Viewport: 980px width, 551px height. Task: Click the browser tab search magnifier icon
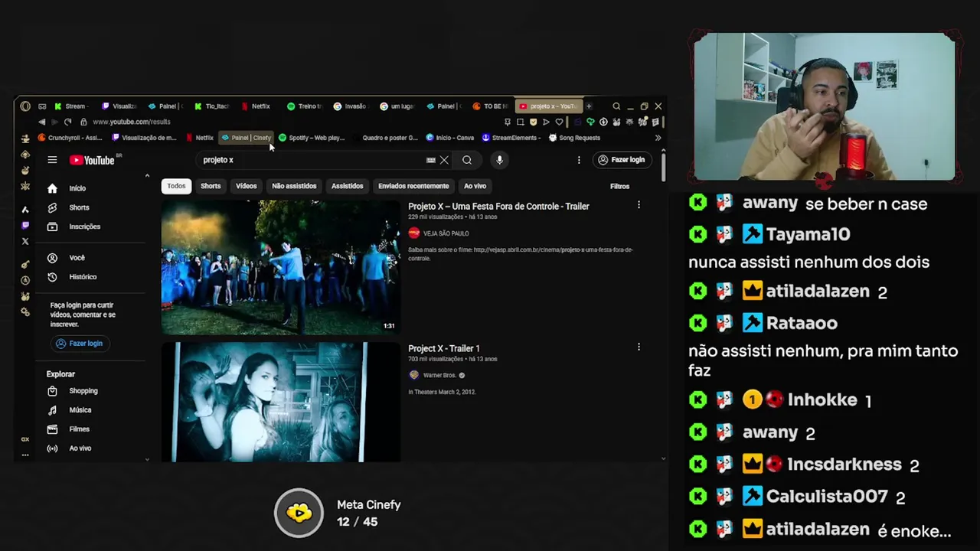[616, 106]
